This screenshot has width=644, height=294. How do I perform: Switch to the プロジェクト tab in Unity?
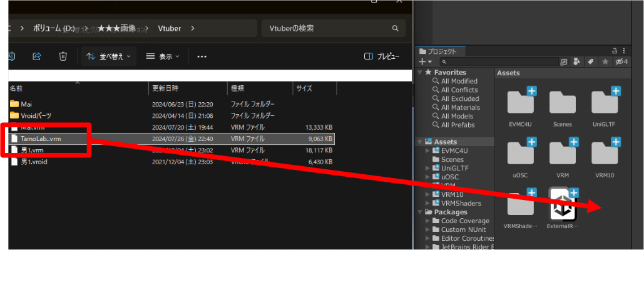[441, 51]
